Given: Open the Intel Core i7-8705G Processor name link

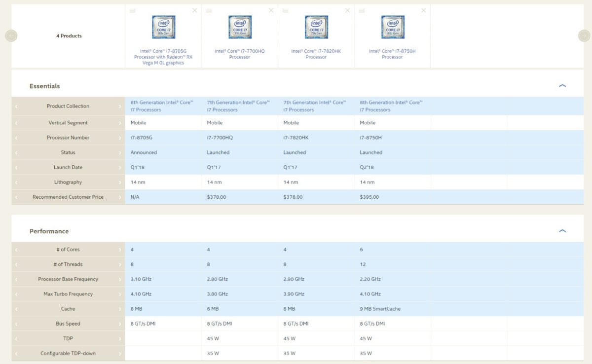Looking at the screenshot, I should pyautogui.click(x=163, y=57).
